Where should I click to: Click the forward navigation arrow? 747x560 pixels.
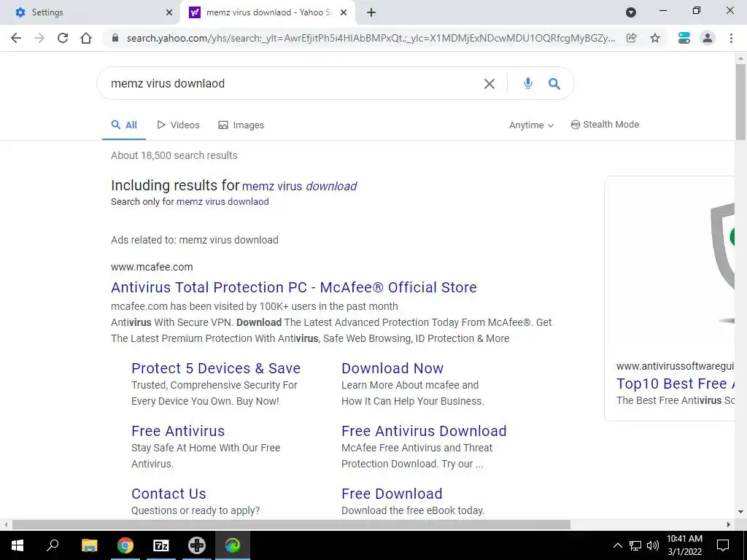tap(39, 38)
